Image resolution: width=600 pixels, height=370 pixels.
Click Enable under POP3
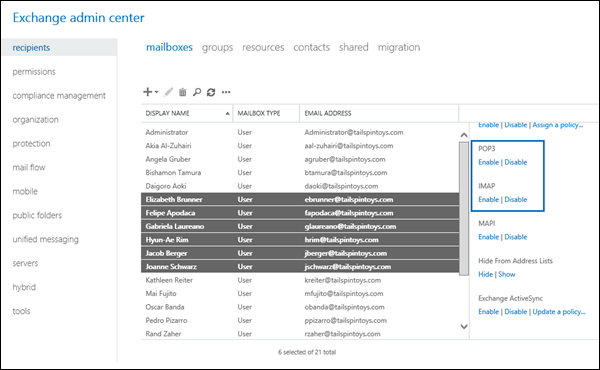pos(489,162)
